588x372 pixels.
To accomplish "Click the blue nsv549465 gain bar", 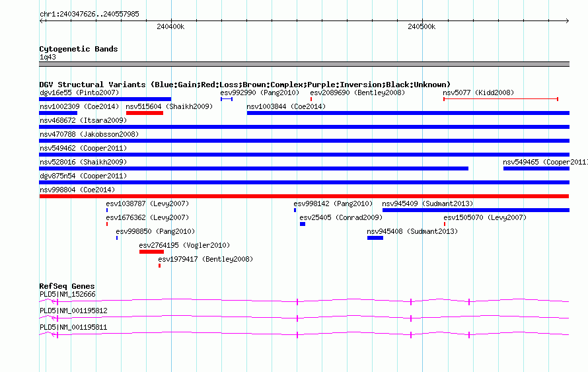I will tap(536, 168).
